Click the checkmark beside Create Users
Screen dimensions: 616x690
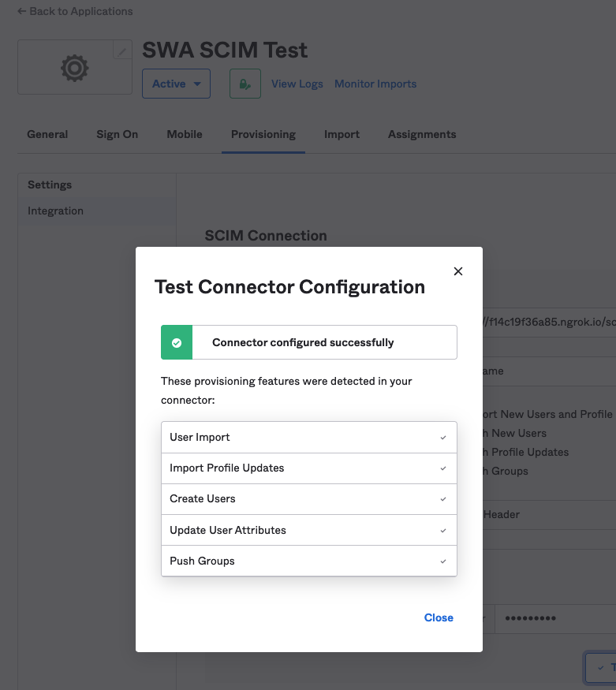pyautogui.click(x=443, y=499)
